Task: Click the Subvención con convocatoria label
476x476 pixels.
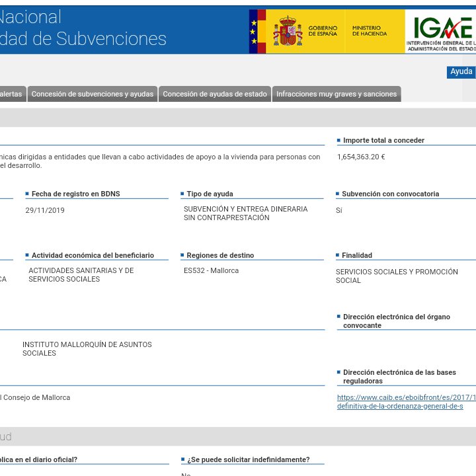Action: [x=391, y=194]
